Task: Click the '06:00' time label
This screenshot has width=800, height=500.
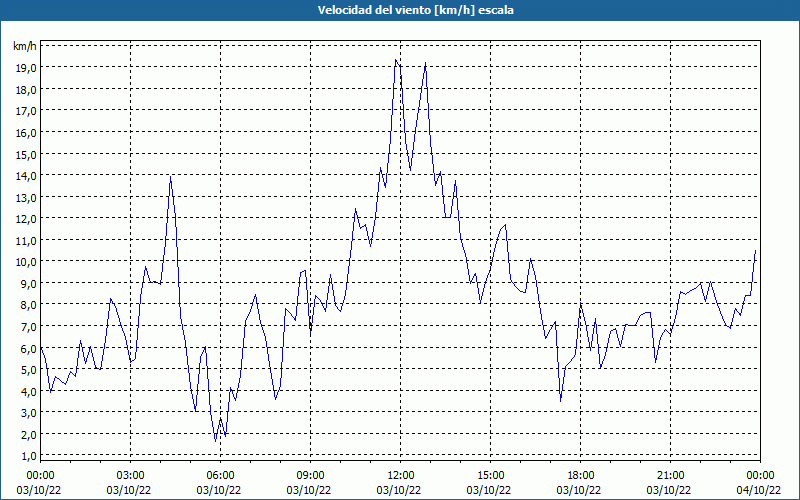Action: click(x=220, y=476)
